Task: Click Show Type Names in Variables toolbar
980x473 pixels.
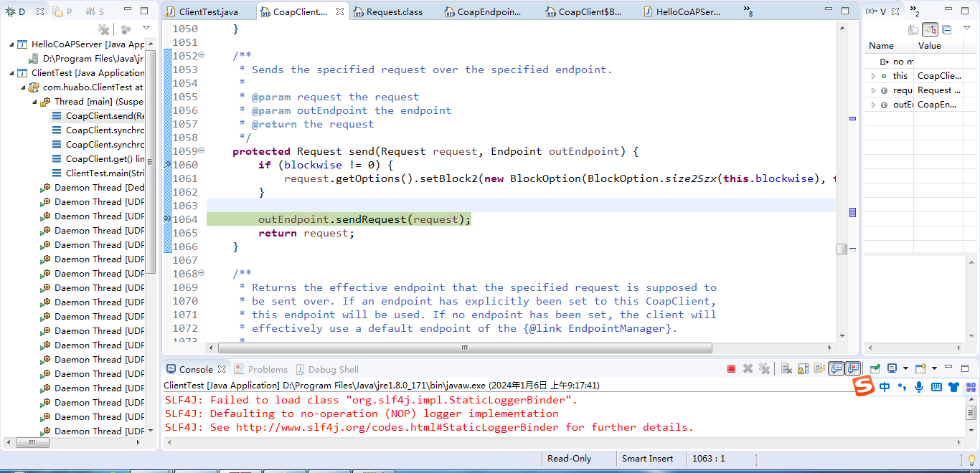Action: pyautogui.click(x=913, y=29)
